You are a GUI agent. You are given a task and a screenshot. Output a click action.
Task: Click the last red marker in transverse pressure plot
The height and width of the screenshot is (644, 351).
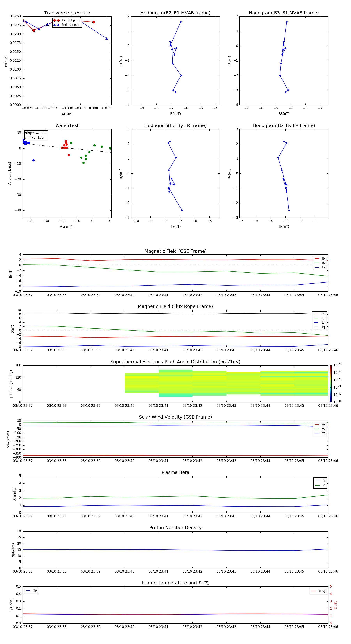coord(94,22)
